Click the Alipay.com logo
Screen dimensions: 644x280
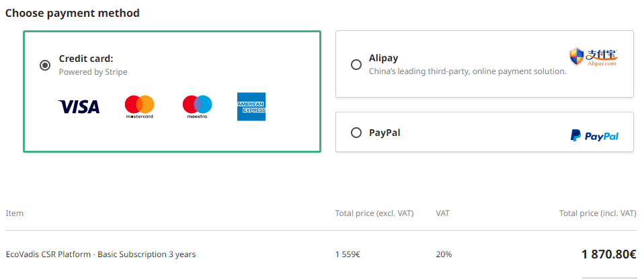coord(594,57)
